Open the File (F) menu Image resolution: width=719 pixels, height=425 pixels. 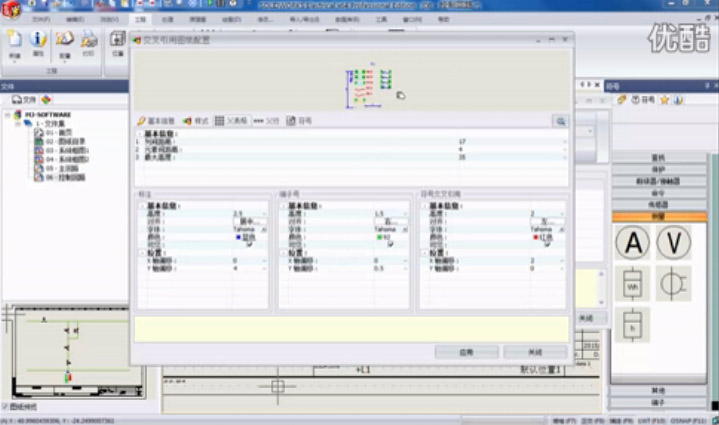(x=41, y=20)
